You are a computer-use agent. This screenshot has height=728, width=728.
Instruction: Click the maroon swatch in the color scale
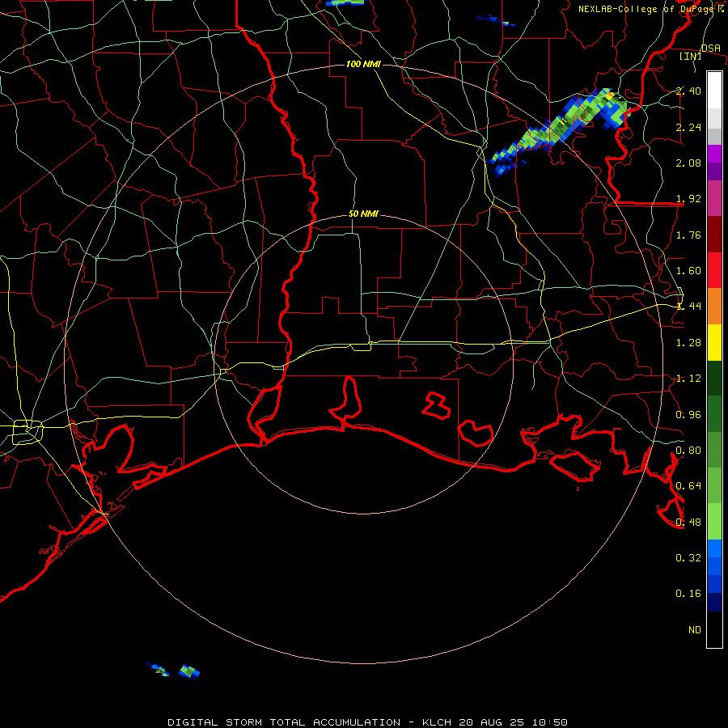[x=714, y=234]
